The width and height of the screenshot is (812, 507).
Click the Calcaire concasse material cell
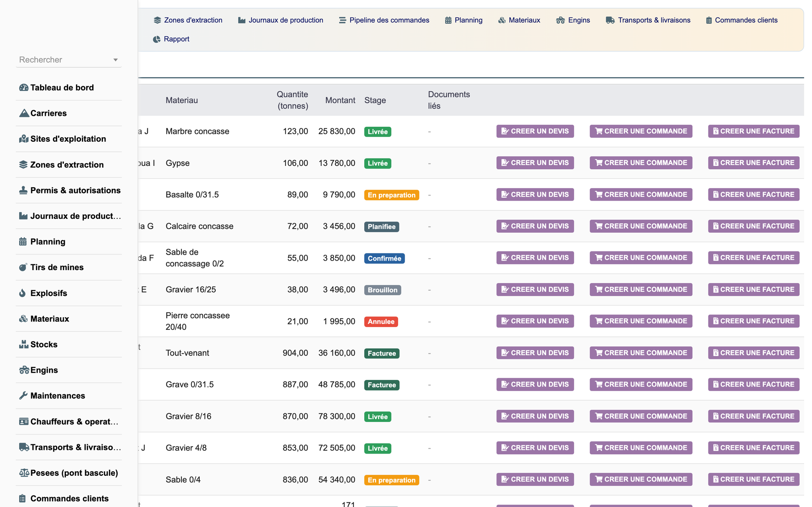pyautogui.click(x=199, y=226)
